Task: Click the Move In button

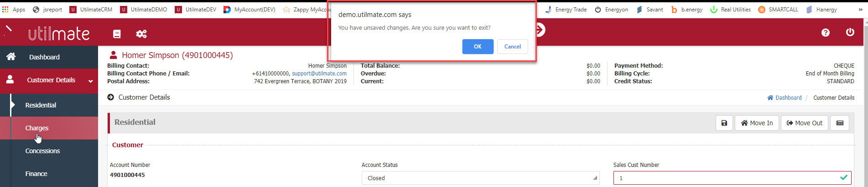Action: [757, 123]
